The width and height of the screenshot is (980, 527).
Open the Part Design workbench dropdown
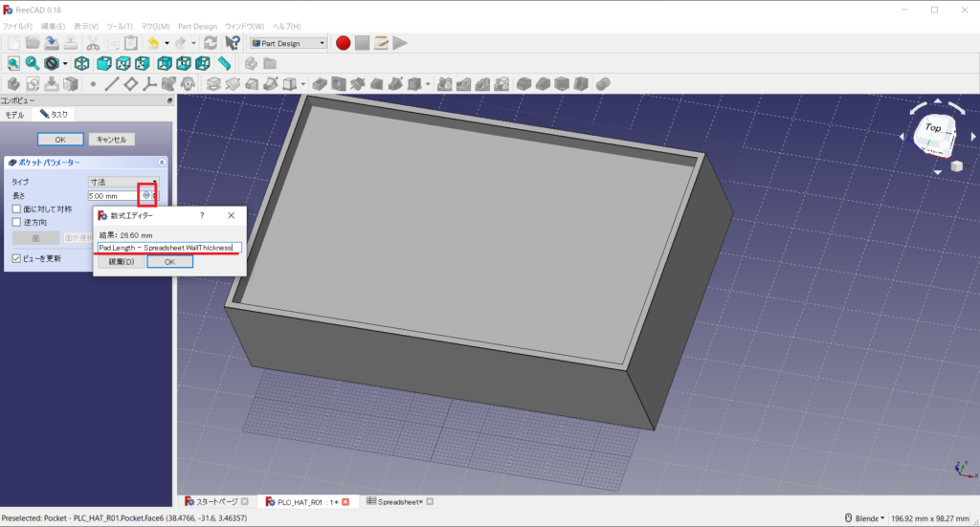click(x=288, y=42)
